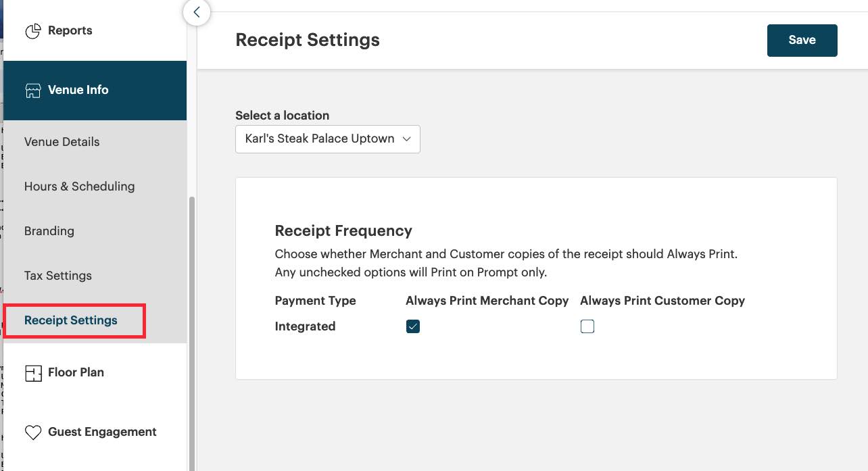Open the location dropdown arrow
The image size is (868, 471).
[x=406, y=139]
